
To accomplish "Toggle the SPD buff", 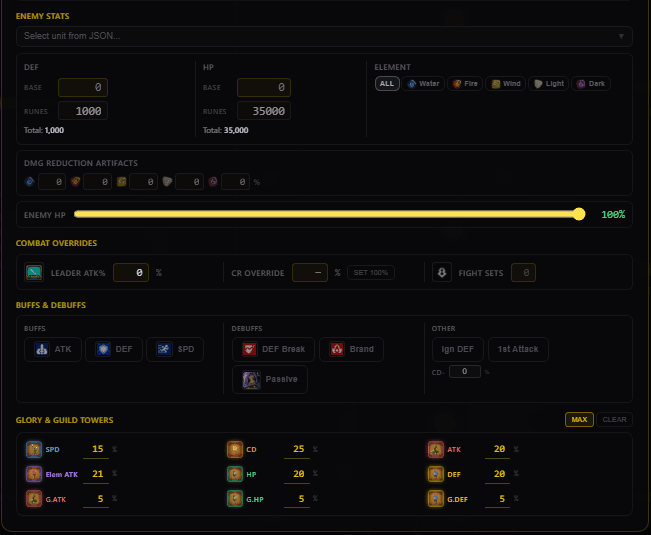I will [x=175, y=349].
